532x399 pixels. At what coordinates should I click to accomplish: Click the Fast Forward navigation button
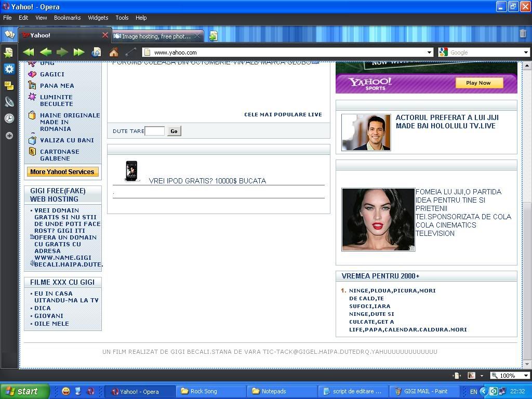[79, 52]
